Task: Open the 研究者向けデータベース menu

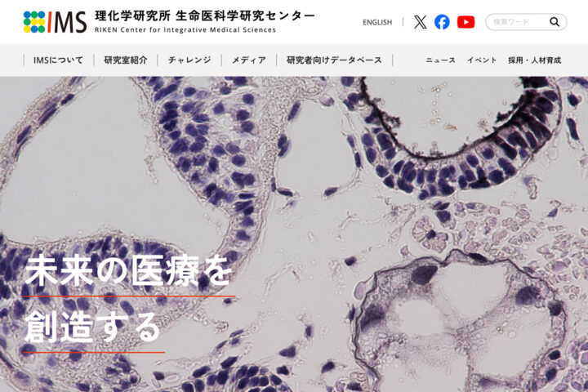Action: click(334, 60)
